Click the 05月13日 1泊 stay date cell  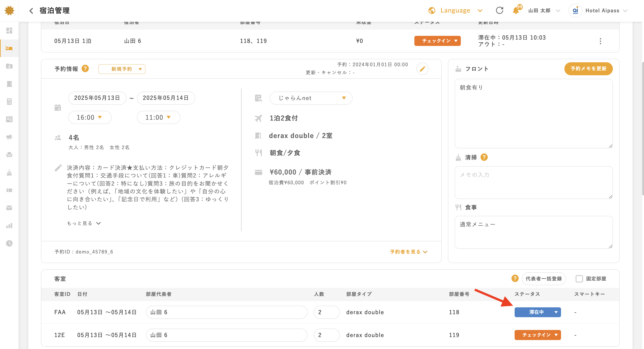click(x=73, y=41)
